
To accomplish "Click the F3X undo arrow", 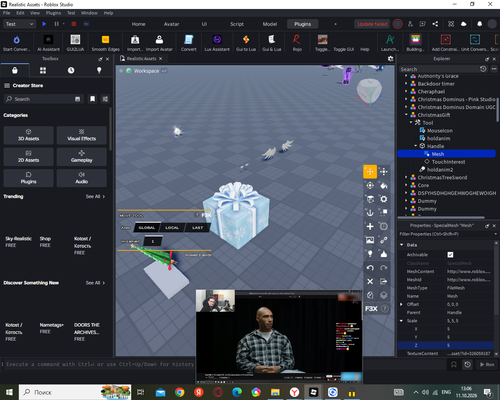I will coord(370,268).
